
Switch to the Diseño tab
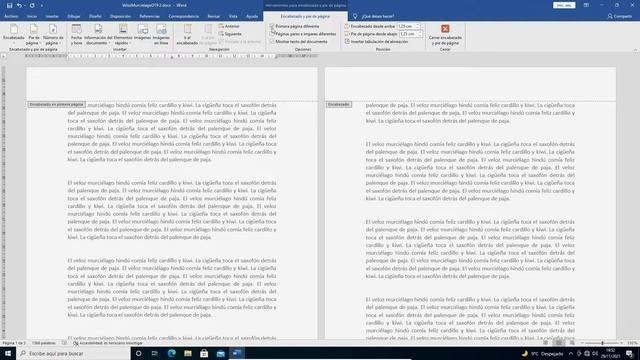[x=95, y=16]
